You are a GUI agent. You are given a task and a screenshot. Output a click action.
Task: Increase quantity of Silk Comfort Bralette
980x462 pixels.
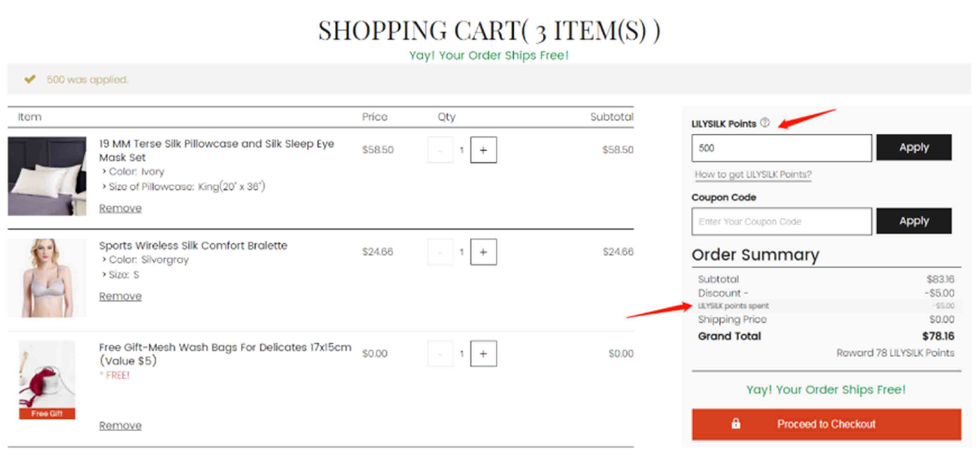tap(484, 252)
